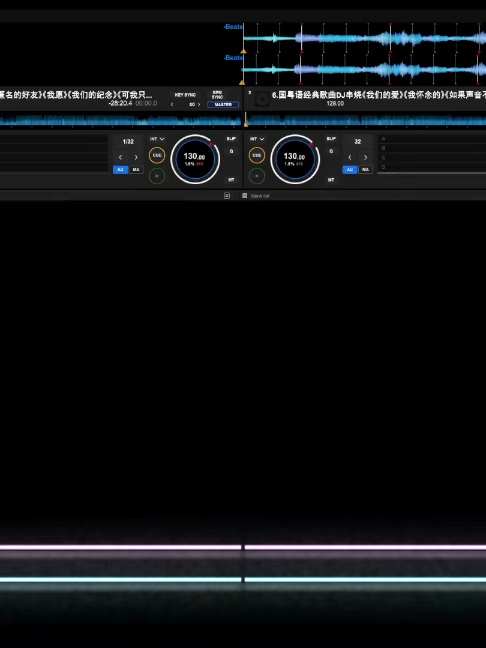
Task: Click the 00:00.0 elapsed time
Action: (x=146, y=103)
